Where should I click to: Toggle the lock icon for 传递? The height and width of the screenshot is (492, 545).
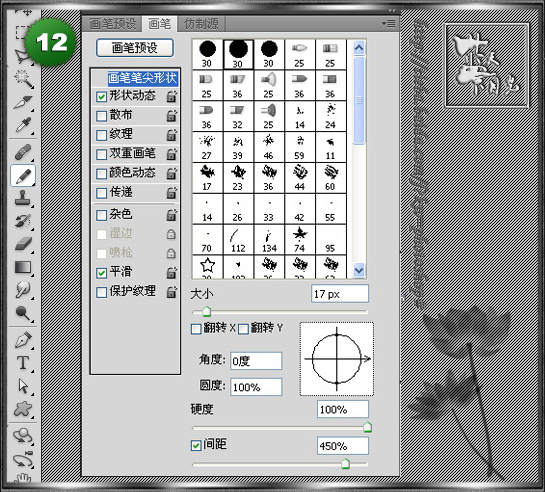[x=172, y=192]
